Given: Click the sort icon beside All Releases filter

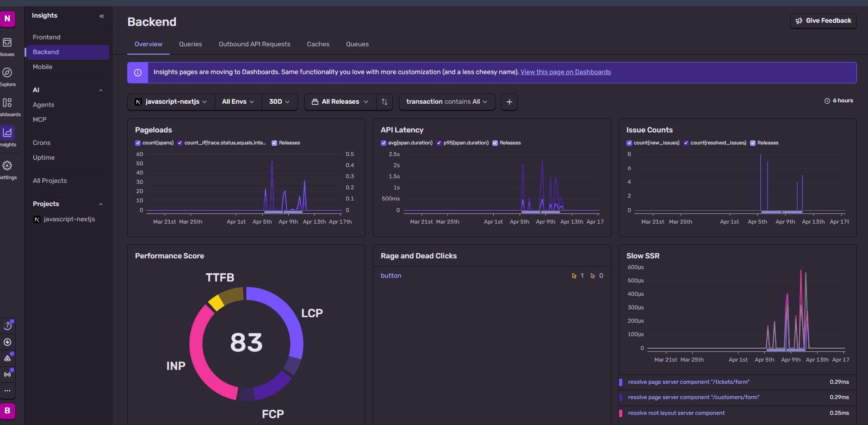Looking at the screenshot, I should pyautogui.click(x=384, y=102).
